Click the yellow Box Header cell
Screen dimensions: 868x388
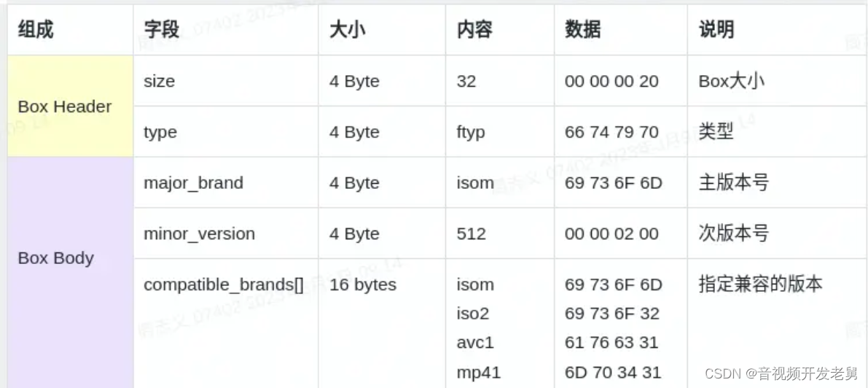click(70, 106)
